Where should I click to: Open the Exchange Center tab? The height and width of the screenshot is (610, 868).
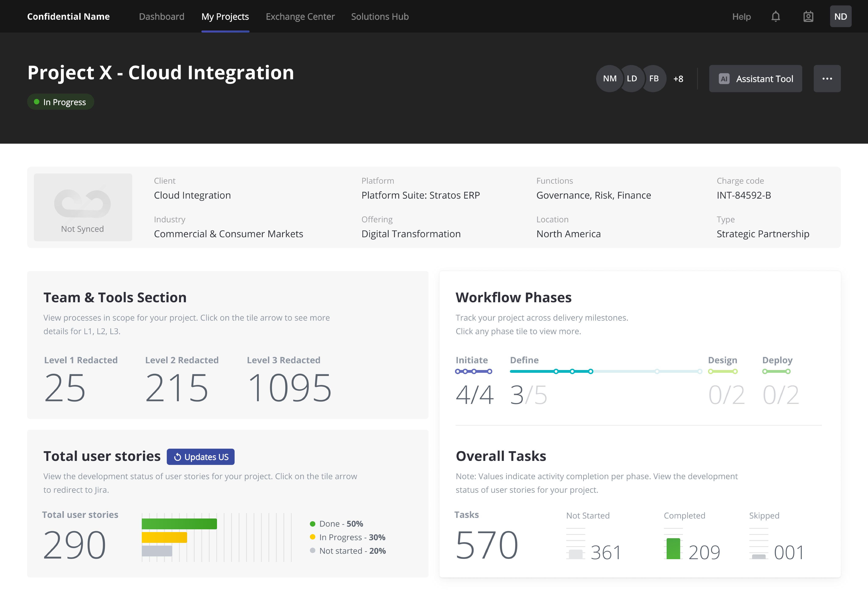pyautogui.click(x=300, y=16)
